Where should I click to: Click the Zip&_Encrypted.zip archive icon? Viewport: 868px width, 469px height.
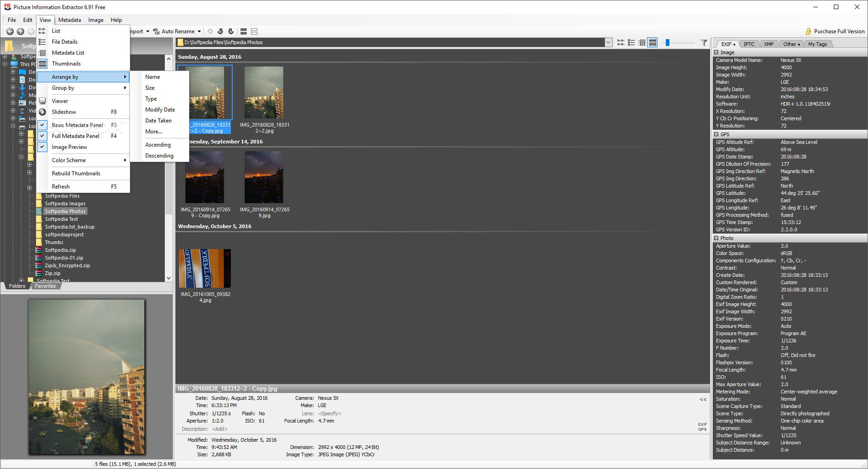coord(39,265)
